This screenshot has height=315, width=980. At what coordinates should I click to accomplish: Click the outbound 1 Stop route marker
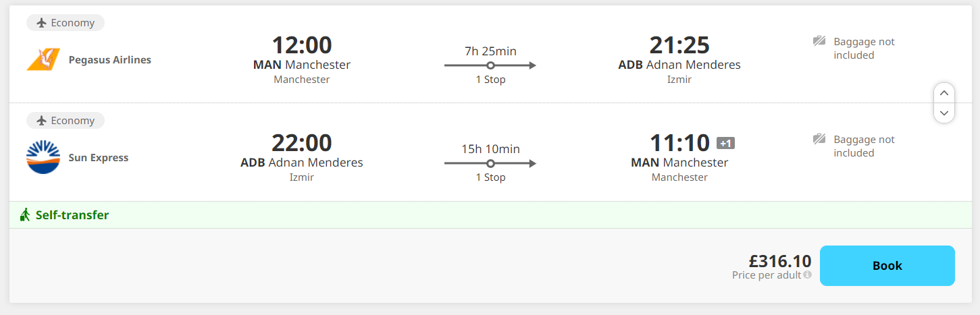point(490,65)
